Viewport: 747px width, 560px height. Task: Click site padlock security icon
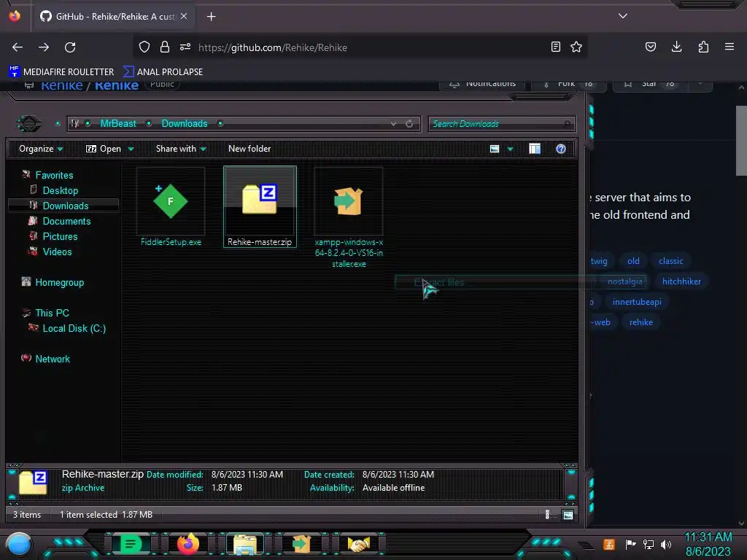pos(165,47)
